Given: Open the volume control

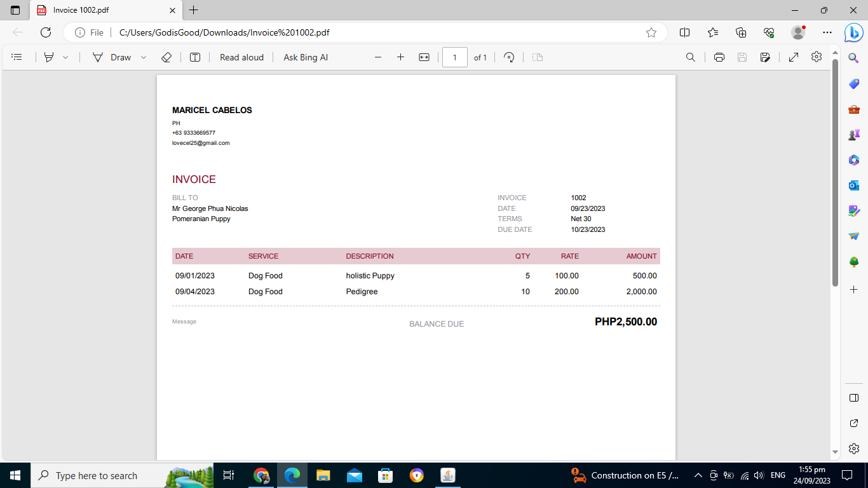Looking at the screenshot, I should (758, 475).
